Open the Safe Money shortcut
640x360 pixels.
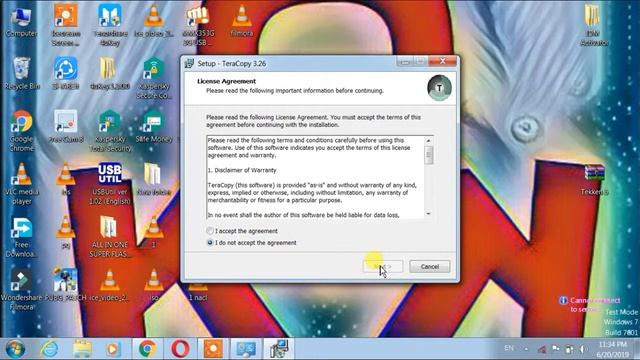(154, 127)
